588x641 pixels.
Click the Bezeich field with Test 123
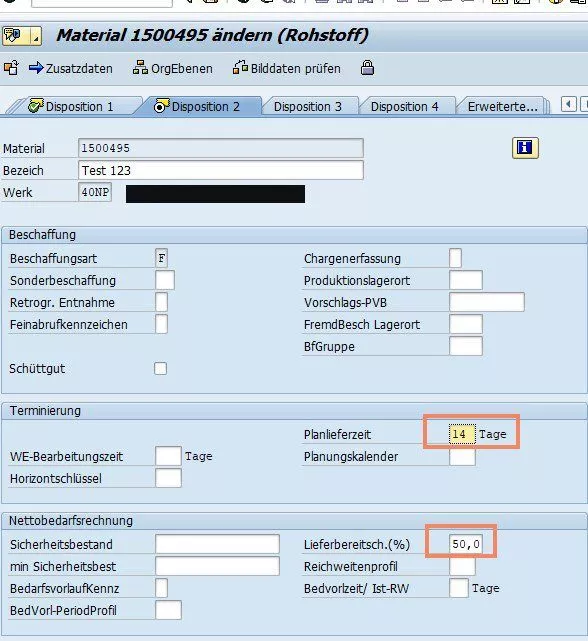tap(220, 170)
